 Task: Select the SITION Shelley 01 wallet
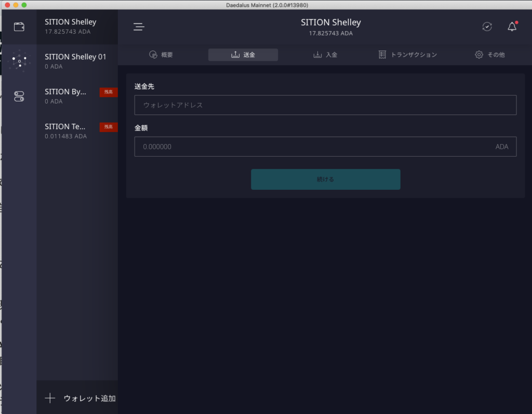coord(77,61)
